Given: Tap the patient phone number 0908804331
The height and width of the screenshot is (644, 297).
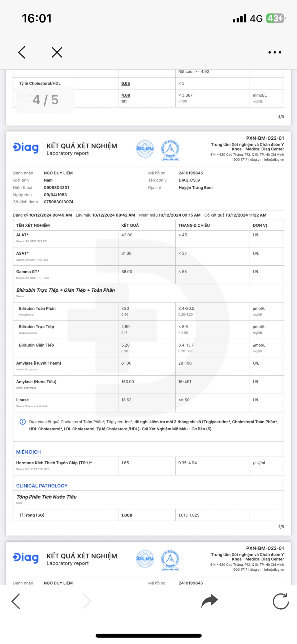Looking at the screenshot, I should click(x=56, y=187).
